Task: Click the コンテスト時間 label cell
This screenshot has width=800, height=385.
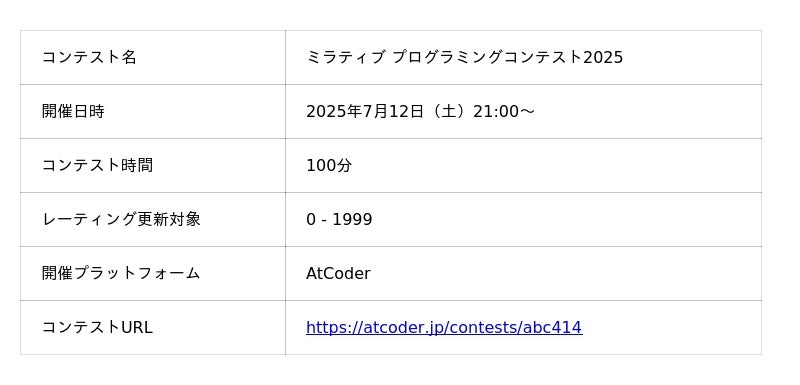Action: click(x=153, y=165)
